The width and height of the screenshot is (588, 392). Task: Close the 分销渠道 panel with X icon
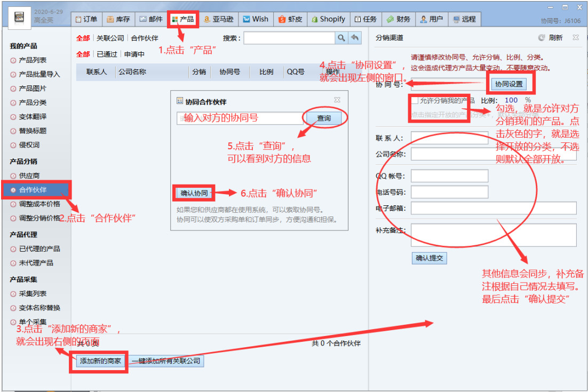coord(575,38)
